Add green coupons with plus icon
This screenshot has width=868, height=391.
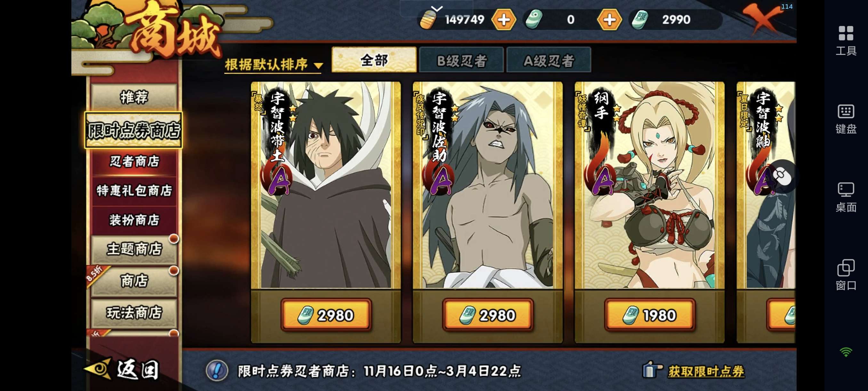click(x=609, y=20)
